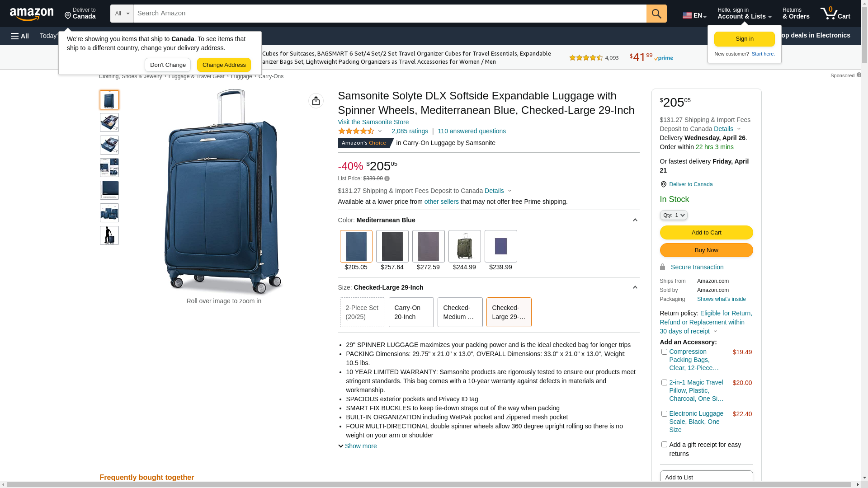Click the star rating icons
The width and height of the screenshot is (868, 488).
(356, 131)
